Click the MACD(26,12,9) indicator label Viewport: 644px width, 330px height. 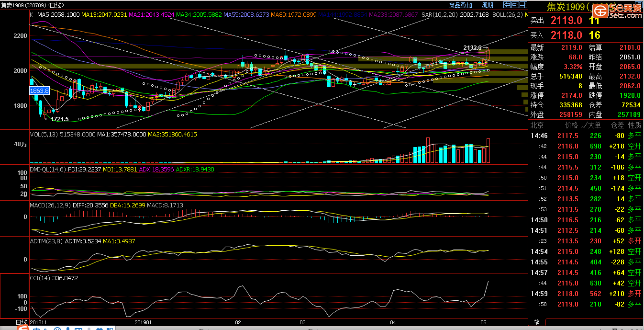pos(50,205)
